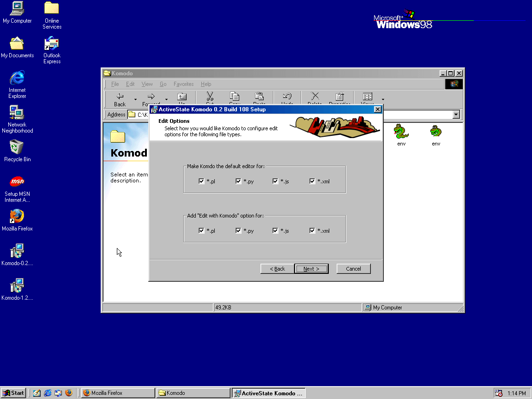Click the Delete X icon in the folder toolbar
This screenshot has width=532, height=399.
(x=315, y=97)
